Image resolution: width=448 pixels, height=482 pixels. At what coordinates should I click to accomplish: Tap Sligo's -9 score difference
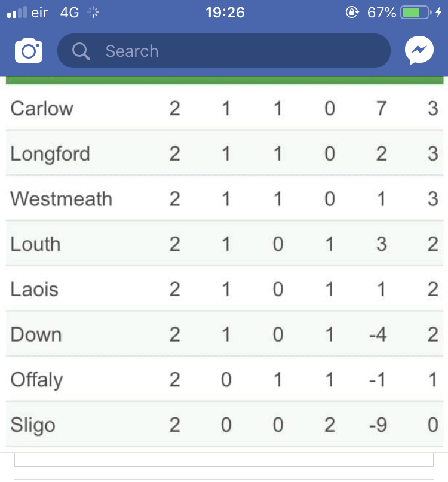[x=378, y=425]
